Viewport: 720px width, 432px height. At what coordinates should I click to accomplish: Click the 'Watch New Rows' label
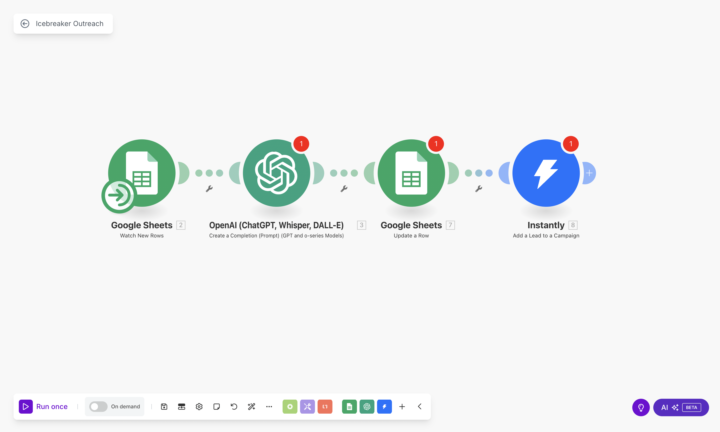[142, 236]
